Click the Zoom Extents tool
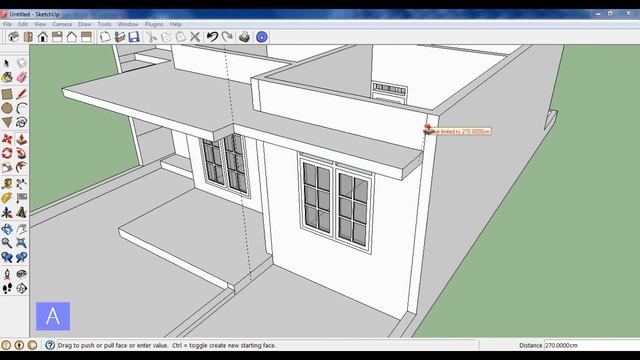Viewport: 640px width, 360px height. [21, 243]
